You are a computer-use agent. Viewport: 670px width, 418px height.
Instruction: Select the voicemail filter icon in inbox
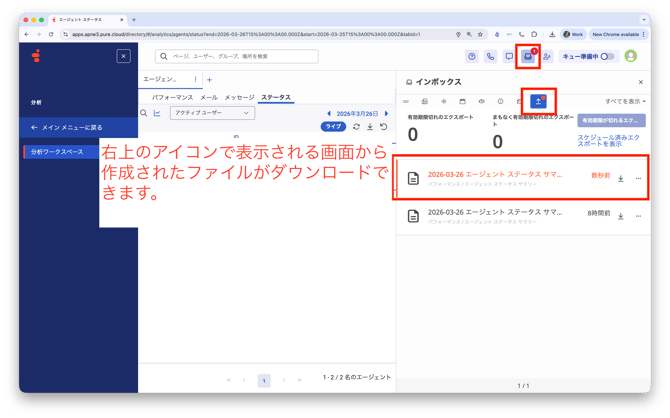(x=406, y=101)
